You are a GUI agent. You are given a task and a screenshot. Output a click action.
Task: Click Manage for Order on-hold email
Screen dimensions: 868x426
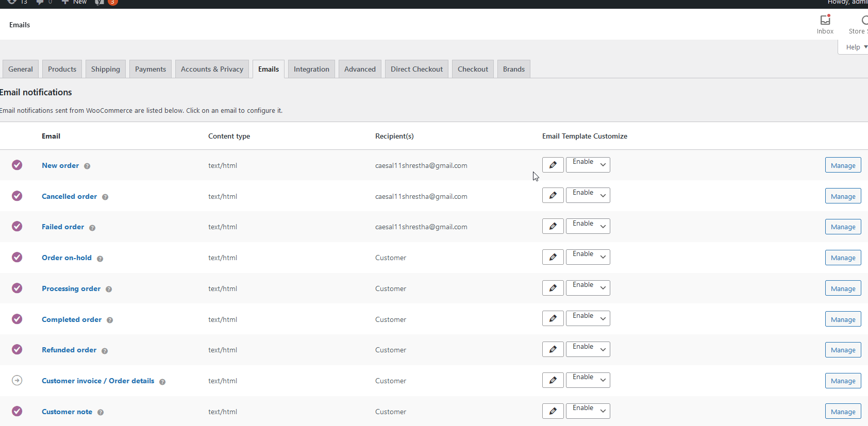[843, 258]
